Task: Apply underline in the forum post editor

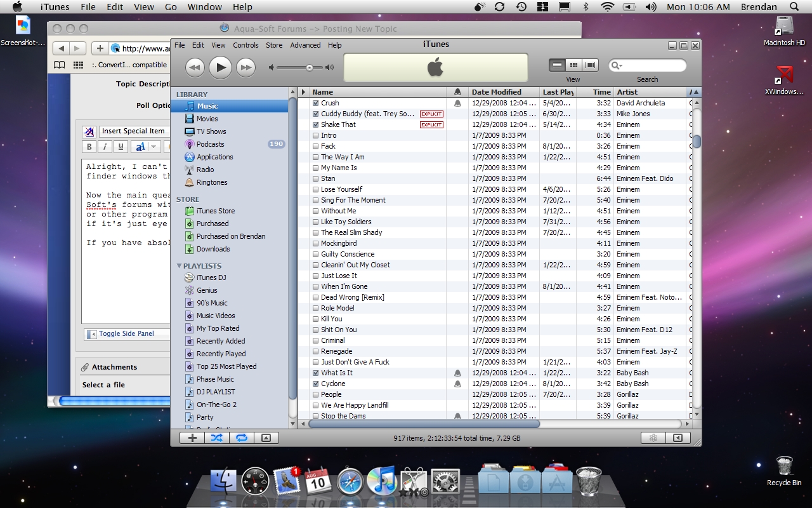Action: pos(121,147)
